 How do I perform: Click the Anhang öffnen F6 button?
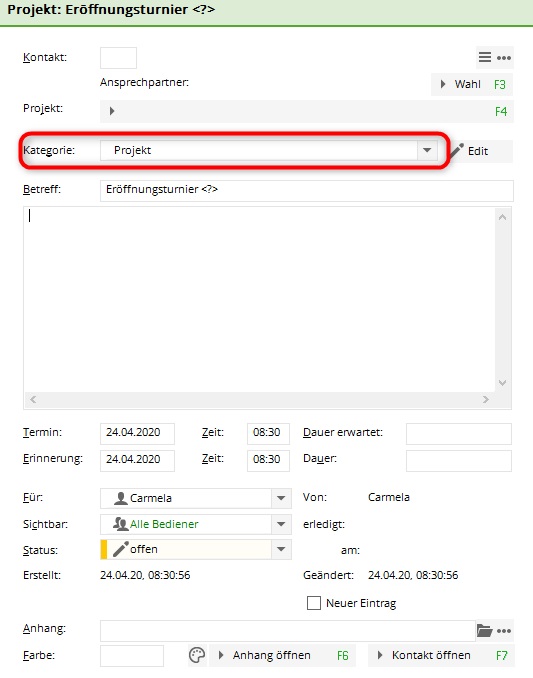(282, 656)
